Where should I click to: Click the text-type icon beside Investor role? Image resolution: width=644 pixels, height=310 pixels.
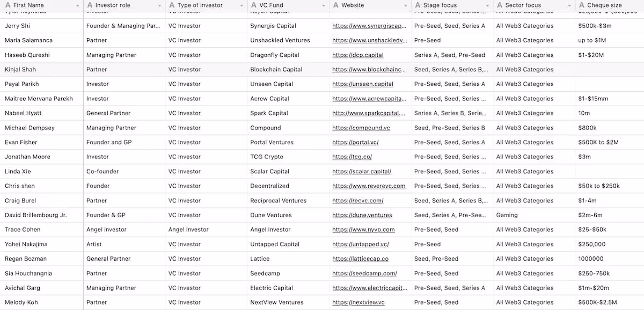click(90, 5)
